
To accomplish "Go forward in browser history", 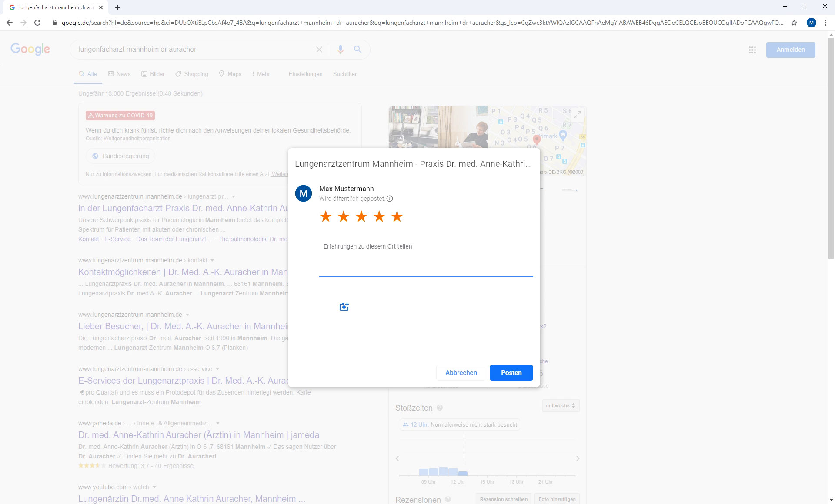I will point(23,23).
